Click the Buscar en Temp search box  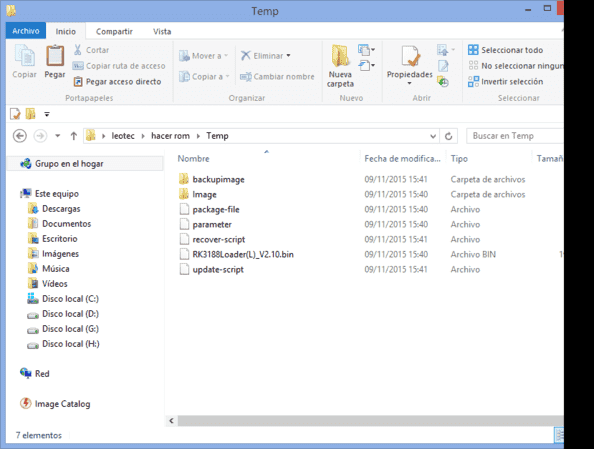515,136
